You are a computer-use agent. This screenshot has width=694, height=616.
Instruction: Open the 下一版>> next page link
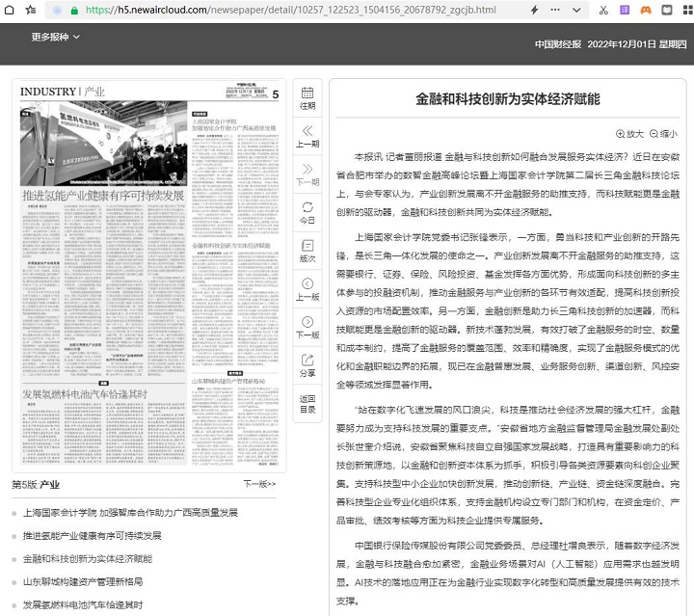(259, 484)
